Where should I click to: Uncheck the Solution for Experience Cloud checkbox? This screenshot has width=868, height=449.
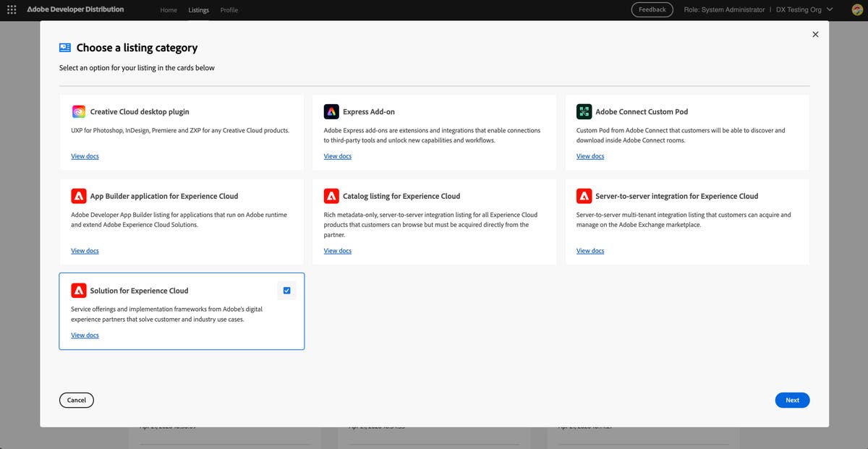(x=287, y=291)
